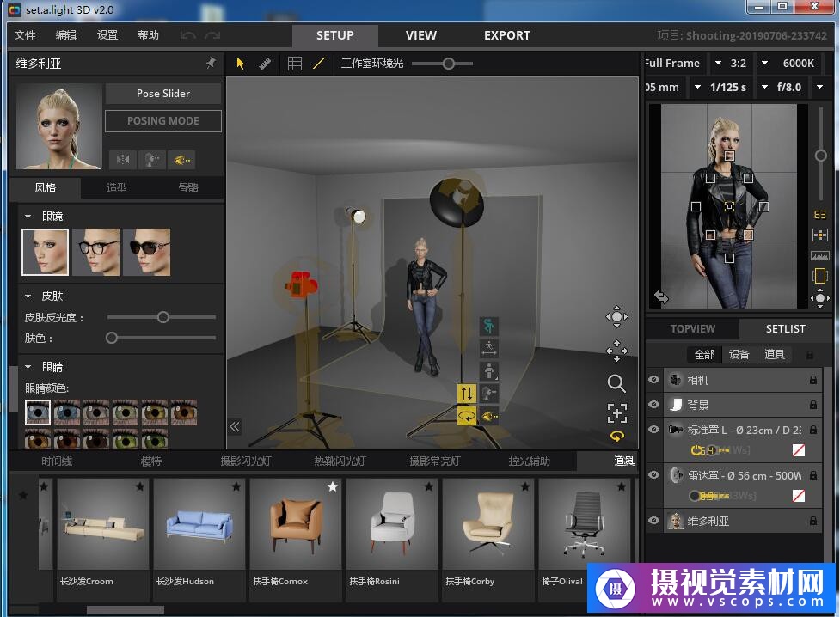Select the arrow pointer tool
Viewport: 840px width, 617px height.
pos(240,64)
